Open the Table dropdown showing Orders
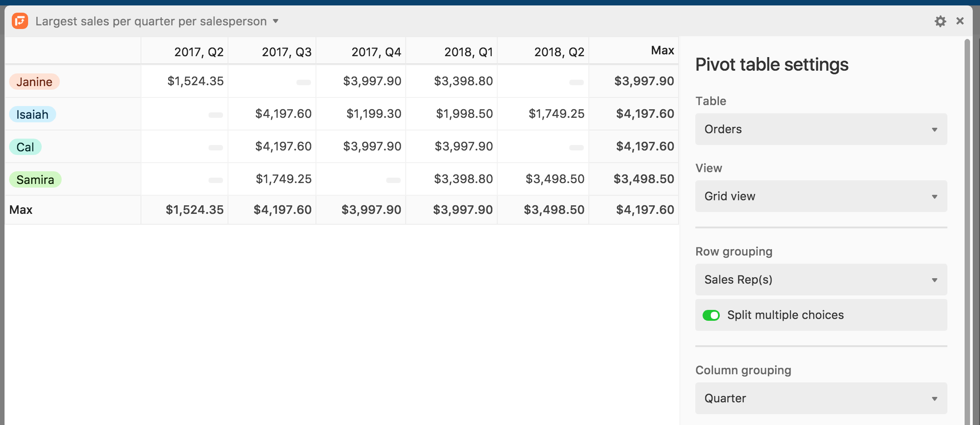The image size is (980, 425). click(821, 129)
